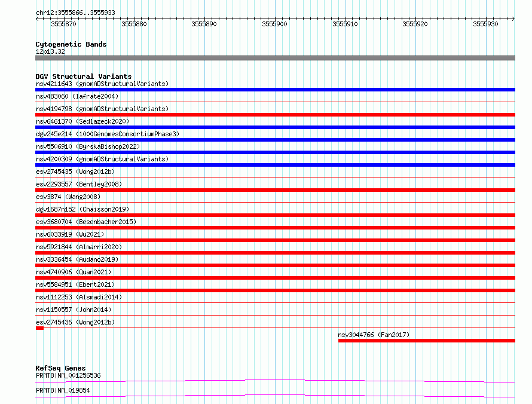Click the chr12:3555866..3555933 region label
The height and width of the screenshot is (404, 532).
click(75, 13)
